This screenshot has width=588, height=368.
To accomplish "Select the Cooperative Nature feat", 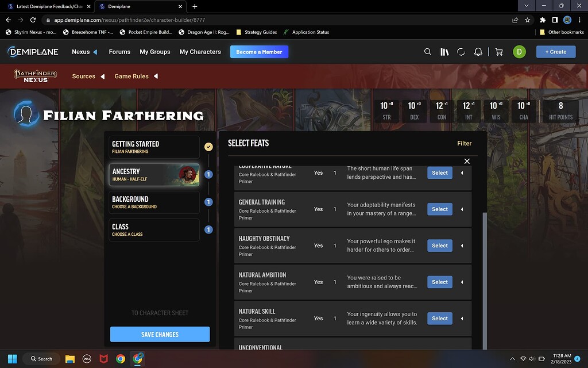I will point(439,172).
